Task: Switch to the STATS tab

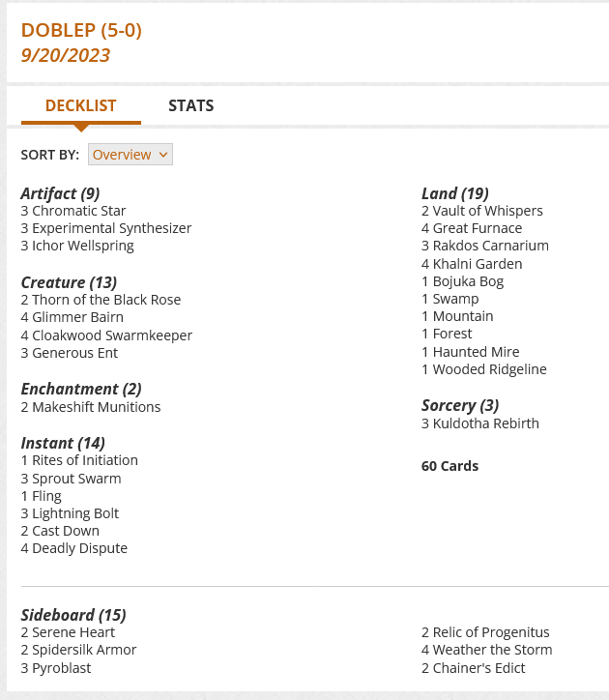Action: click(x=190, y=105)
